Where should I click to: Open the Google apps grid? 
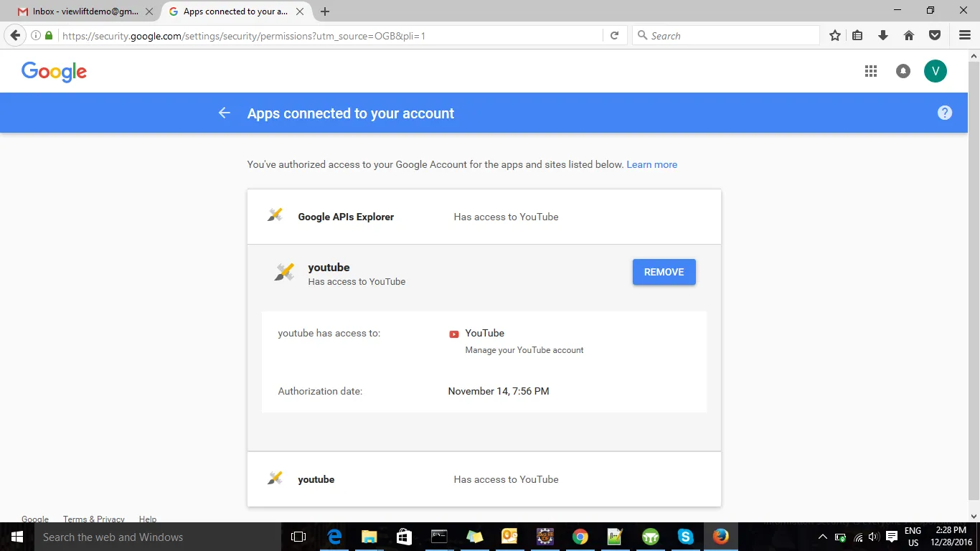click(871, 71)
